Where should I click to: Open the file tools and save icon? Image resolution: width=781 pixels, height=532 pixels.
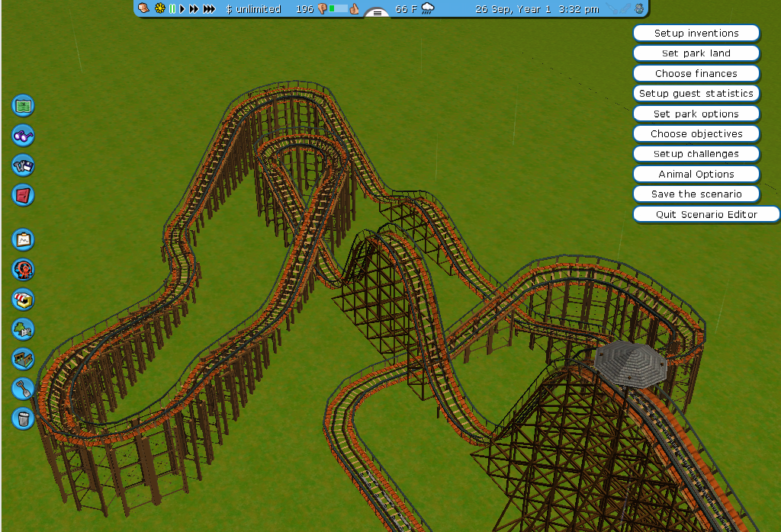(x=24, y=165)
